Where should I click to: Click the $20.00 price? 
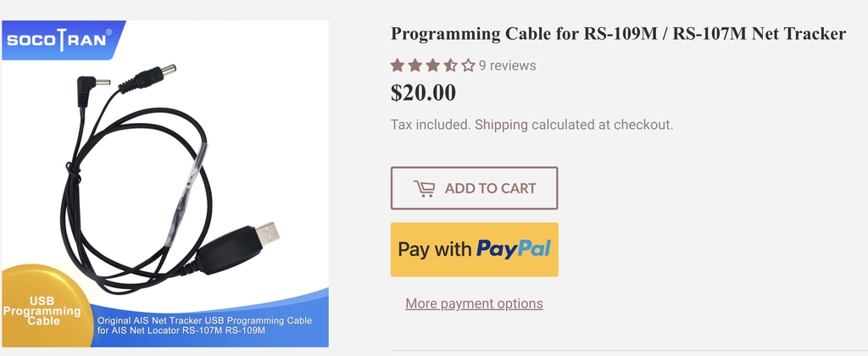click(423, 92)
